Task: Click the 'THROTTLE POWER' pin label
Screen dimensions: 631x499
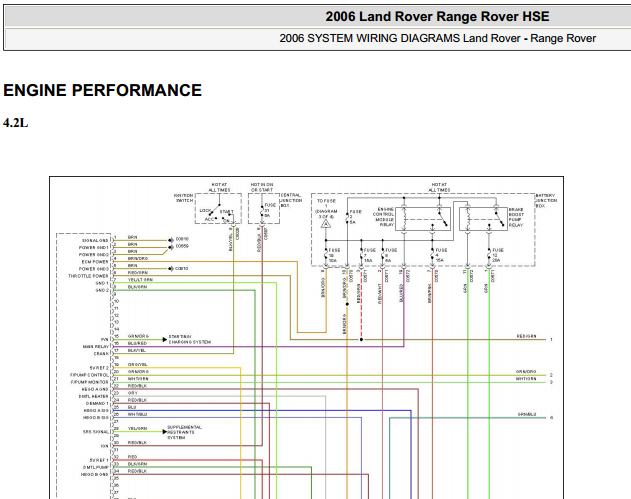Action: tap(88, 276)
